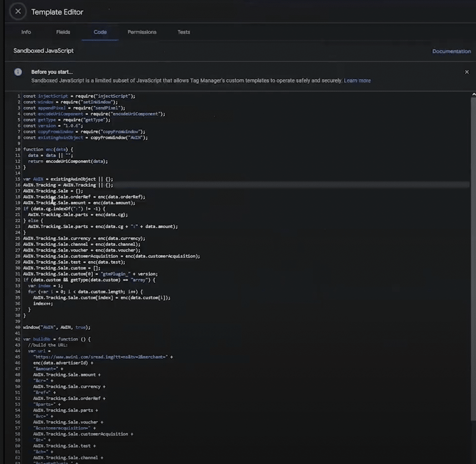
Task: Click line 7 requiring "copyFromWindow"
Action: pyautogui.click(x=84, y=131)
